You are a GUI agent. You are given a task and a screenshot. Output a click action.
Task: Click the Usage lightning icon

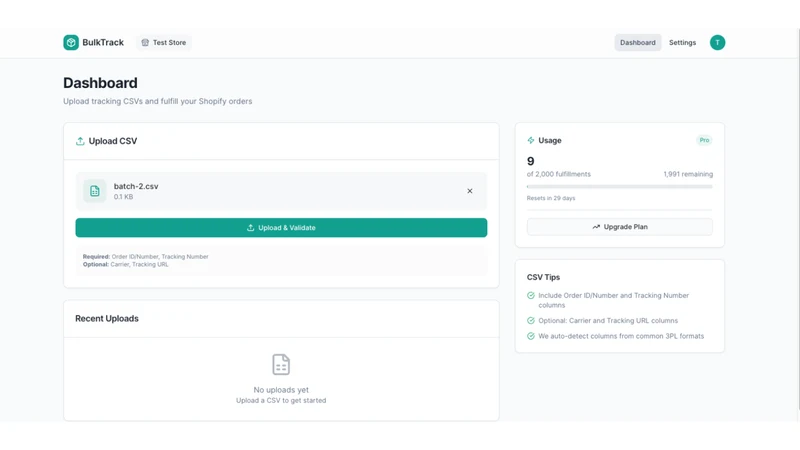(531, 140)
